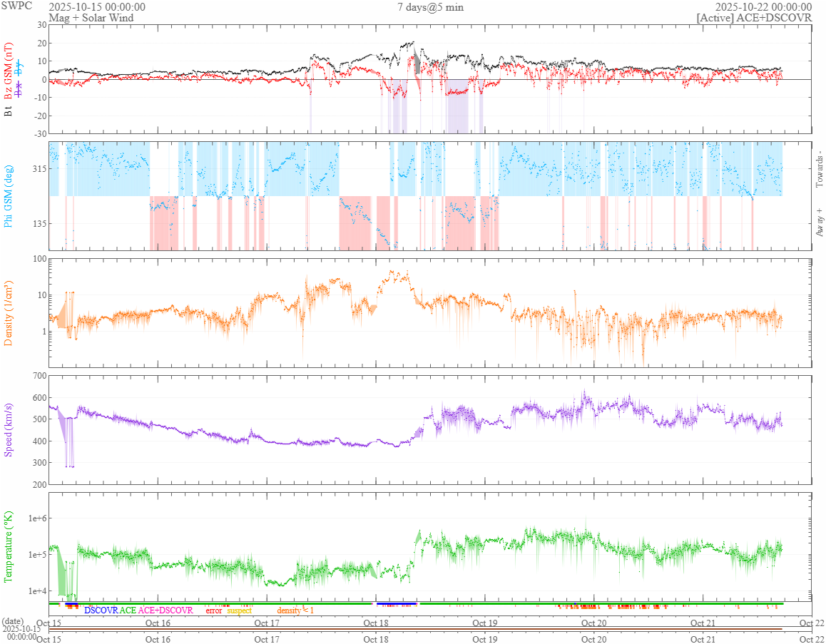826x644 pixels.
Task: Click the red 'error' legend entry
Action: tap(214, 610)
